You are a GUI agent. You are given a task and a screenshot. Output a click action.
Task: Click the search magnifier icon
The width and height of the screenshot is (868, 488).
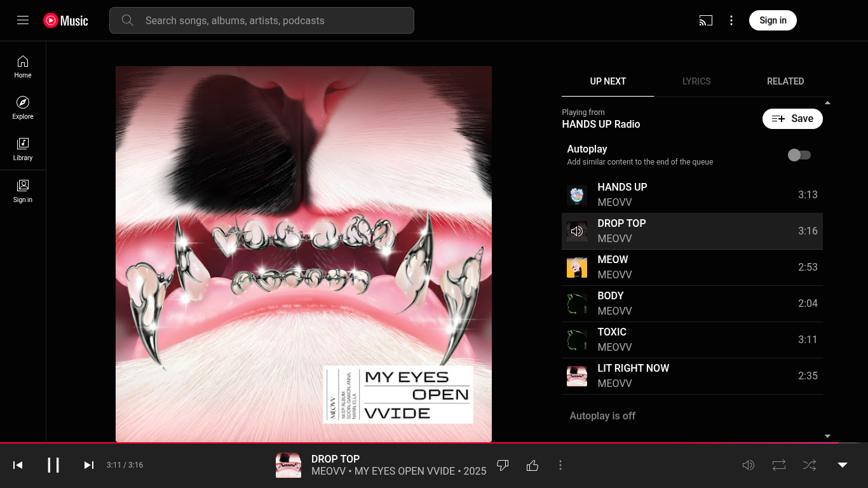click(x=128, y=20)
